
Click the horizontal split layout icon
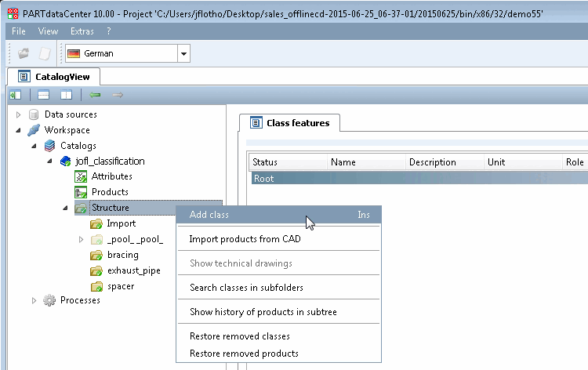click(44, 95)
